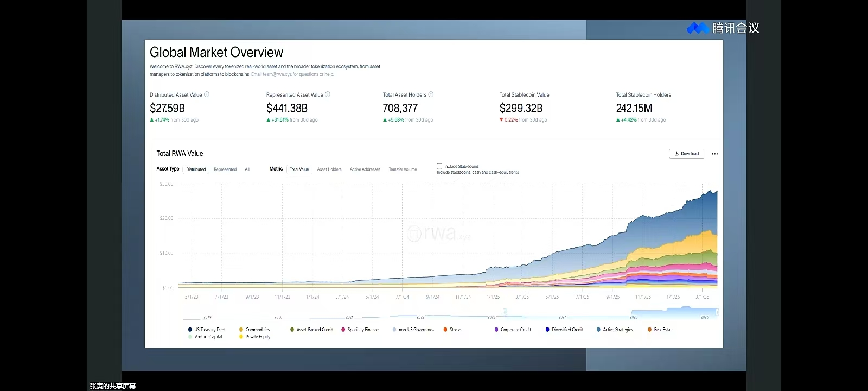Click info icon beside Represented Asset Value
The height and width of the screenshot is (391, 868).
pos(328,94)
